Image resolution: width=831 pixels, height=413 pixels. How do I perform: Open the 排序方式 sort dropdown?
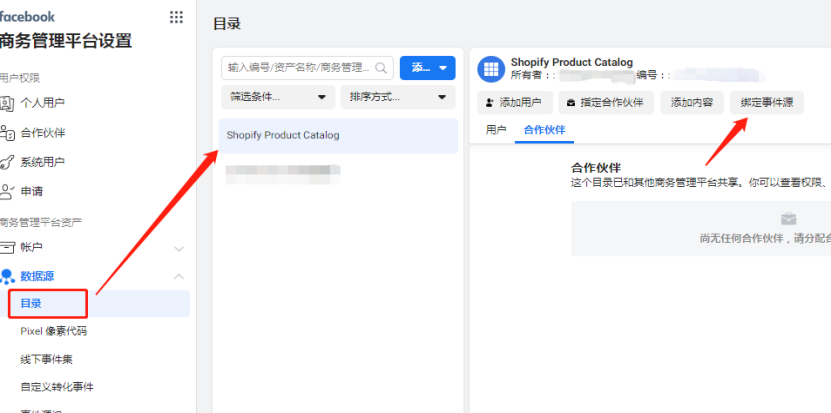coord(398,97)
